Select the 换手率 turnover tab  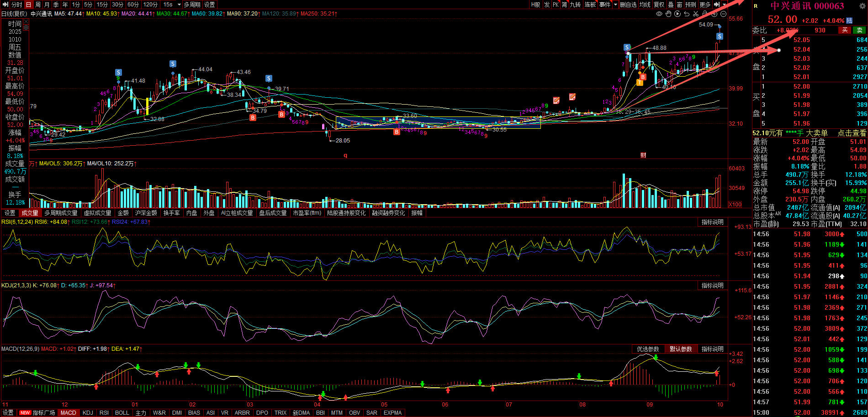click(x=172, y=213)
